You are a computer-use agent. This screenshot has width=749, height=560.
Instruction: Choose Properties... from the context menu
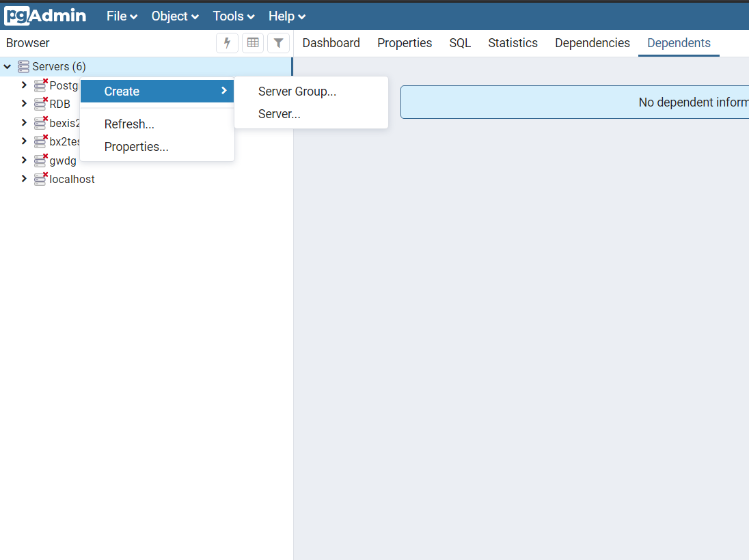coord(157,147)
